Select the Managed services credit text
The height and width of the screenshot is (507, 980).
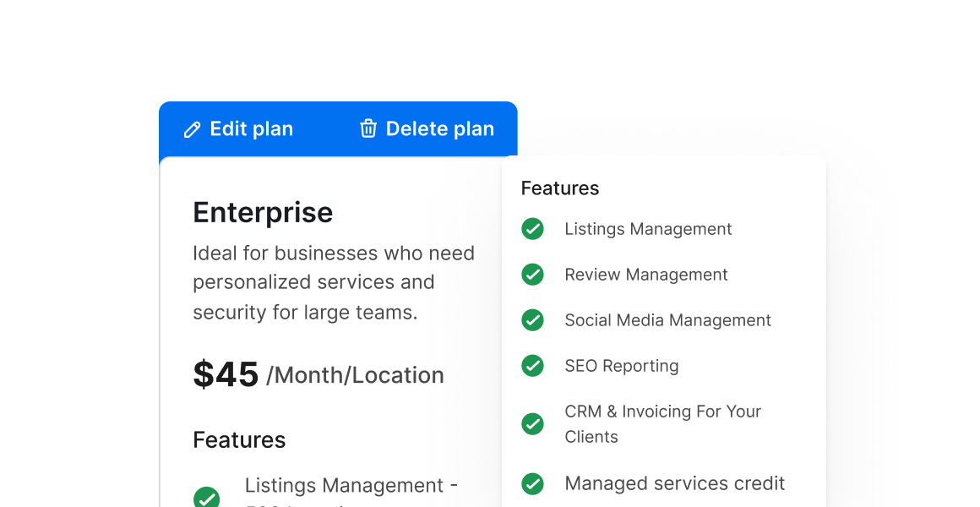click(x=675, y=483)
